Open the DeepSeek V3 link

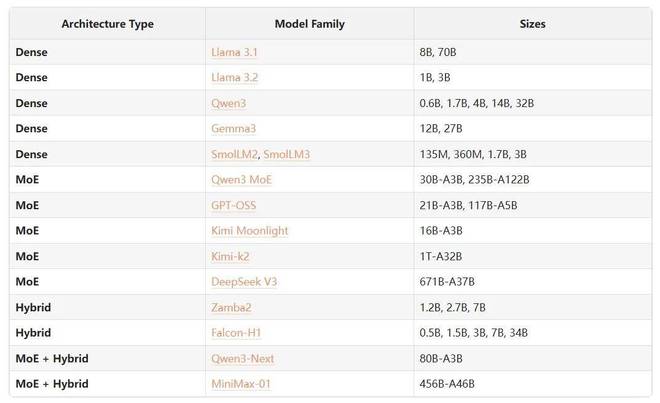coord(242,281)
